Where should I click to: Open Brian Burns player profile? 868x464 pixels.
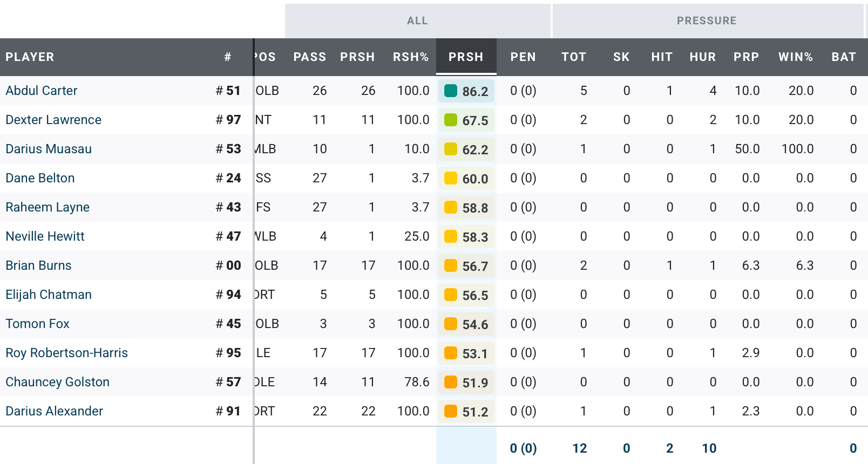pyautogui.click(x=38, y=265)
